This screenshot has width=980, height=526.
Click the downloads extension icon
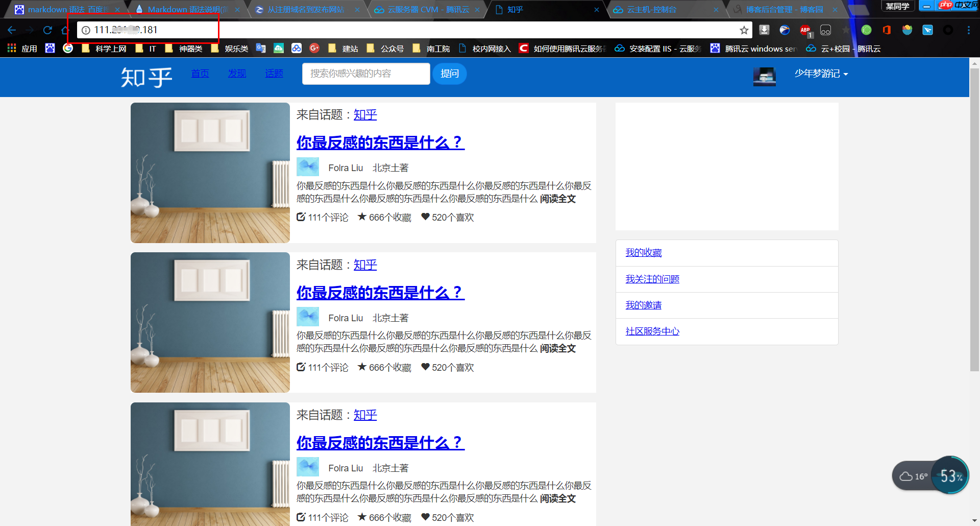(x=764, y=30)
